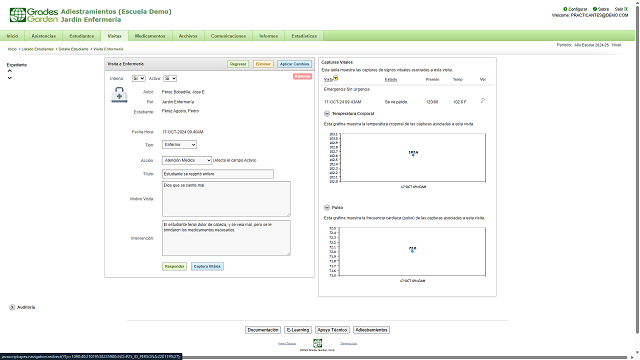Expand the Auditoría section

click(12, 307)
